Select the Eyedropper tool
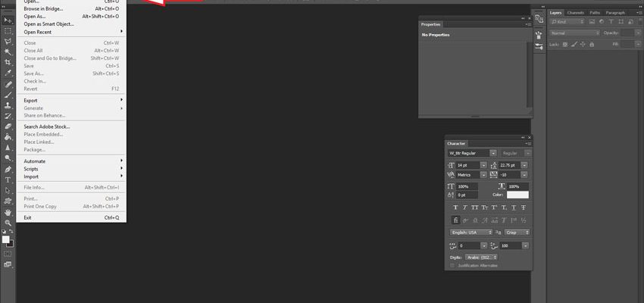Viewport: 644px width, 303px height. tap(8, 73)
